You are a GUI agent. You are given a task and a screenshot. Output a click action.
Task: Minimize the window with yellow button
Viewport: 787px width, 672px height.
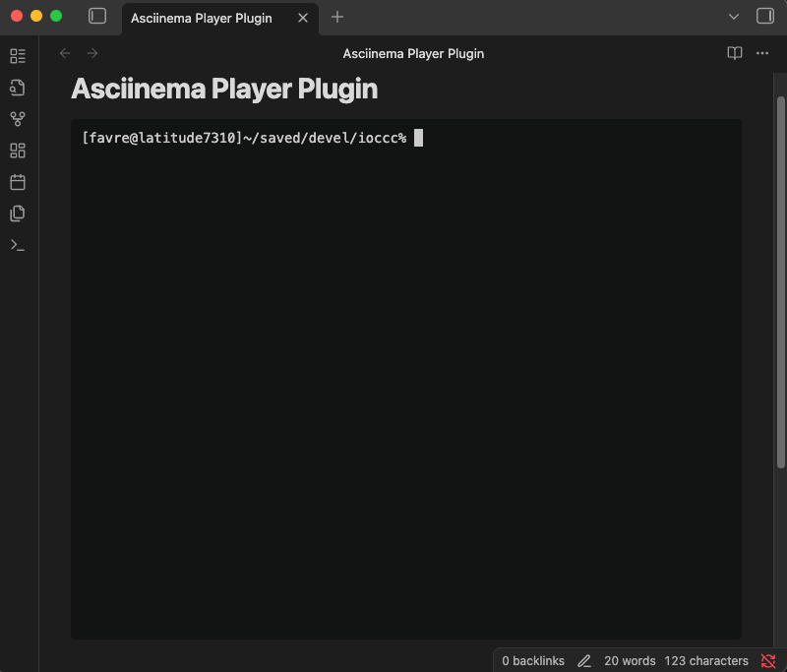36,16
